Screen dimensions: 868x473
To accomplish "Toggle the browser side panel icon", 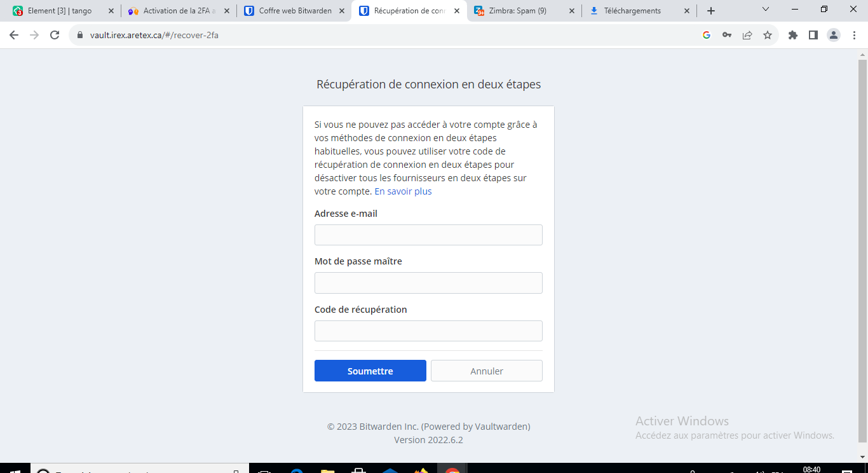I will pos(813,36).
